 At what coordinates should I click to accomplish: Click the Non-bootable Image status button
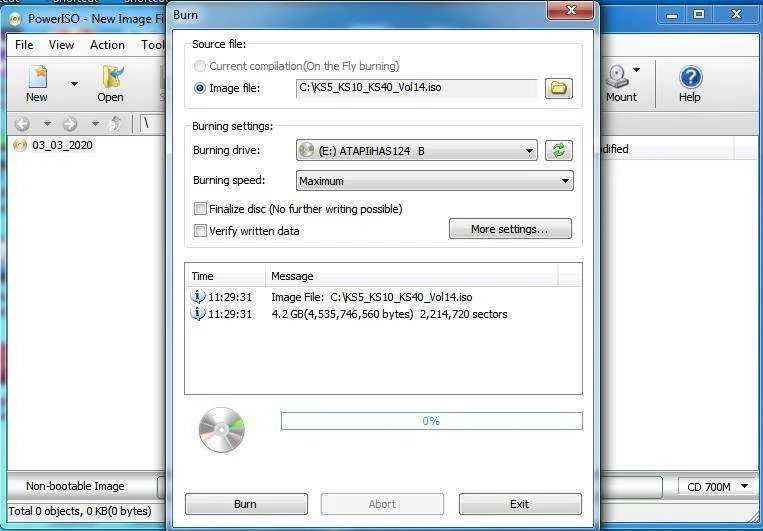[x=75, y=486]
